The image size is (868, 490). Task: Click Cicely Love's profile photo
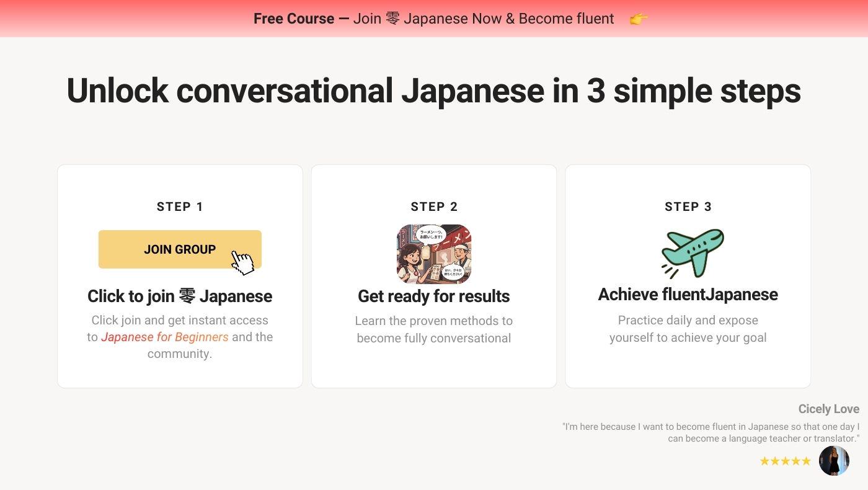(x=834, y=461)
